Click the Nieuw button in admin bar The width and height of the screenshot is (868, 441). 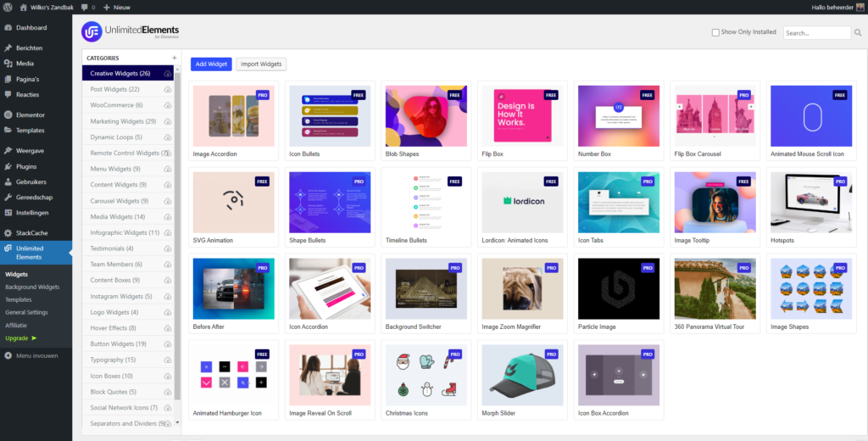(x=117, y=8)
